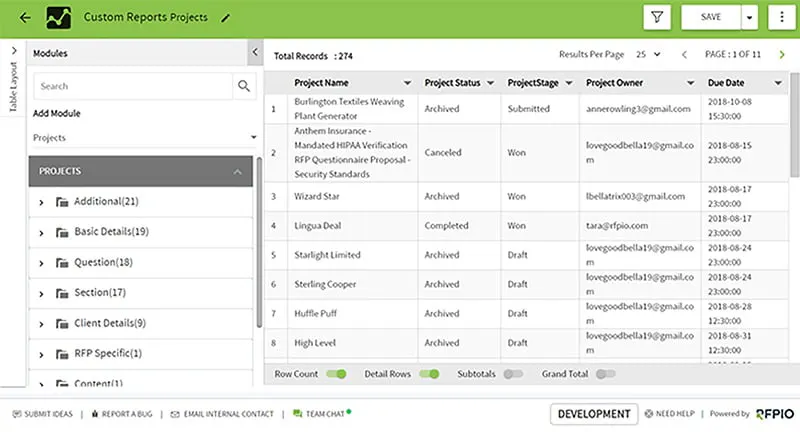Screen dimensions: 800x432
Task: Enable the Grand Total switch
Action: pos(606,374)
